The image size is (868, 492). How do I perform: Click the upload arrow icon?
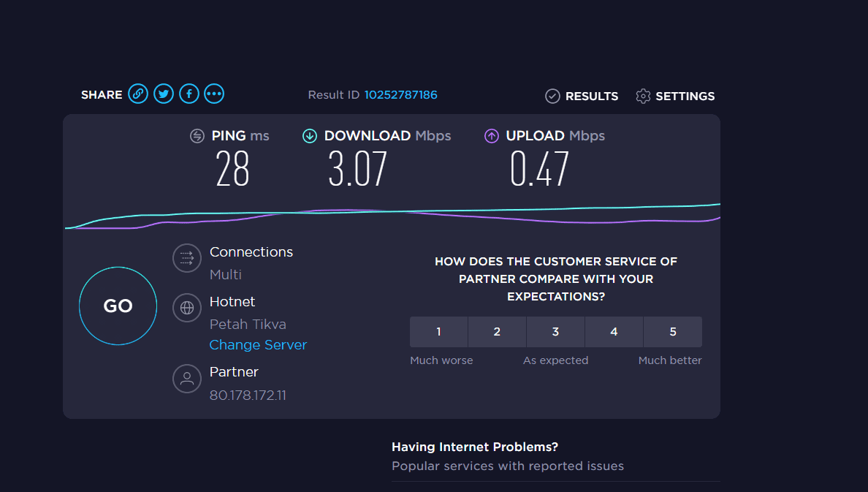pos(492,136)
